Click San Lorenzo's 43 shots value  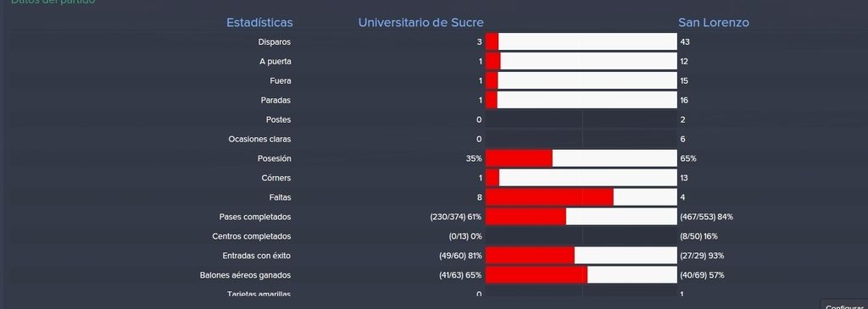click(x=685, y=42)
